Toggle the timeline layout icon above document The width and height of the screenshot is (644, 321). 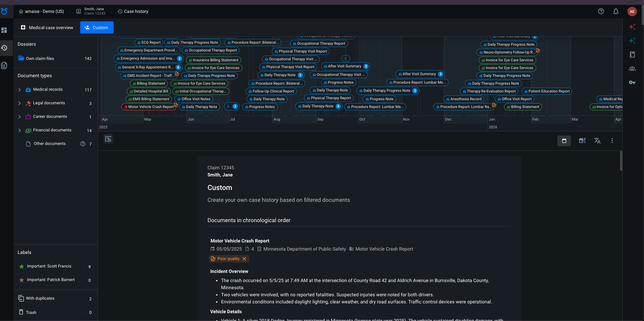108,139
